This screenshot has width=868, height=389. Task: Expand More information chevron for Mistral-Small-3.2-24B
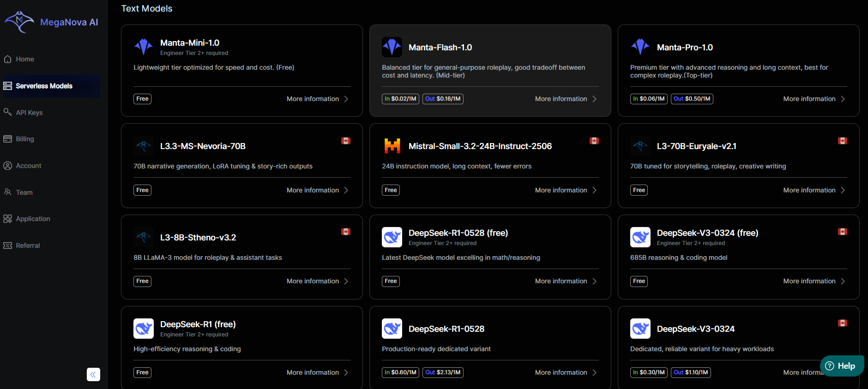coord(595,190)
